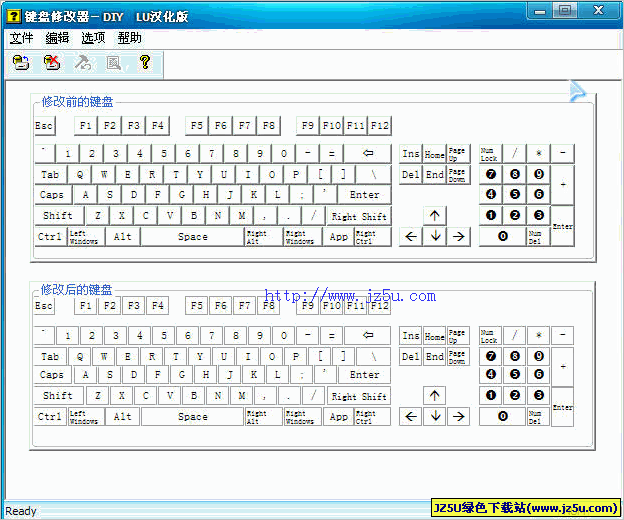Select numpad Enter key in upper keyboard
This screenshot has height=520, width=624.
(x=563, y=226)
